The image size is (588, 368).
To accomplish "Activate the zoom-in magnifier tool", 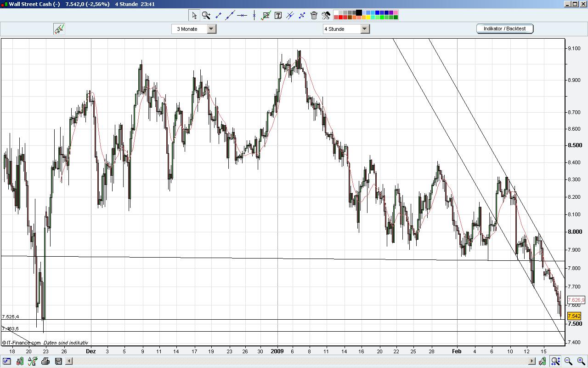I will [x=206, y=15].
